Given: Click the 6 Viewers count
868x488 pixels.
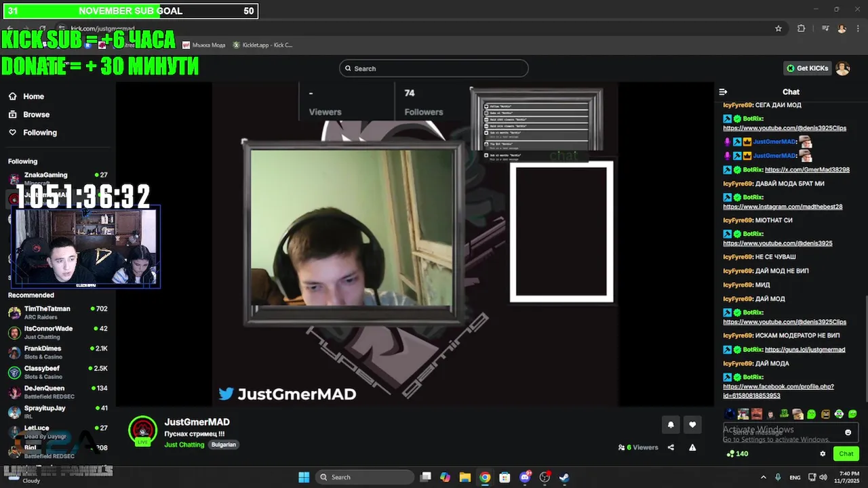Looking at the screenshot, I should point(638,447).
